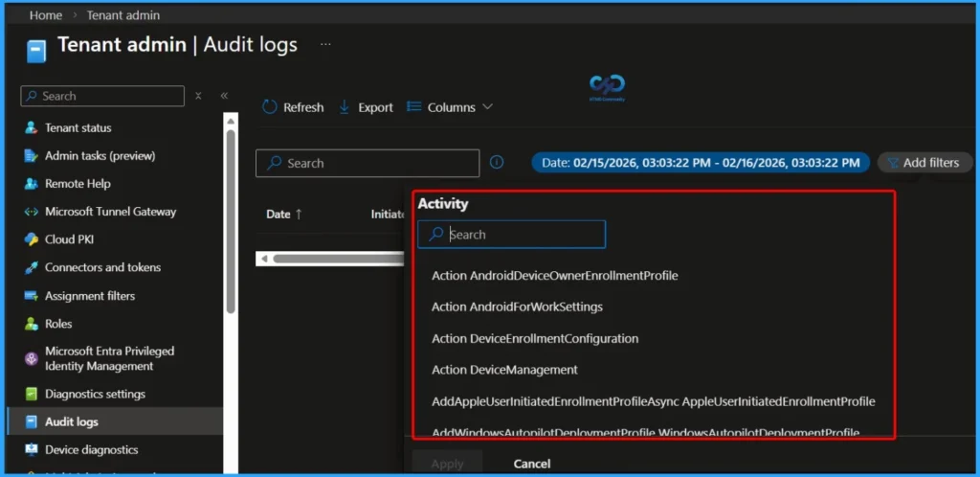980x477 pixels.
Task: Focus the main audit logs Search box
Action: (x=367, y=163)
